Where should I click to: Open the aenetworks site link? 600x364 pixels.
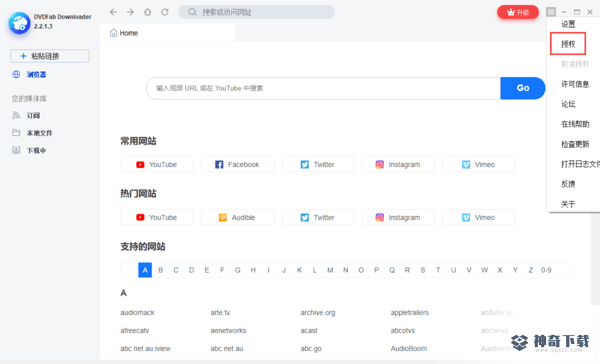coord(228,330)
